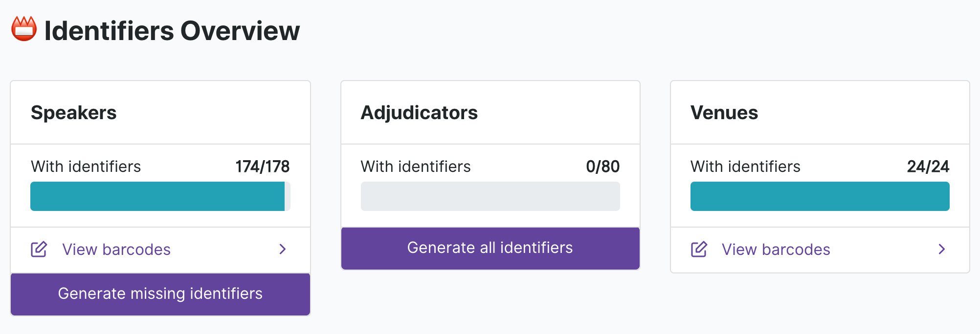
Task: Open View barcodes link under Venues
Action: click(x=820, y=250)
